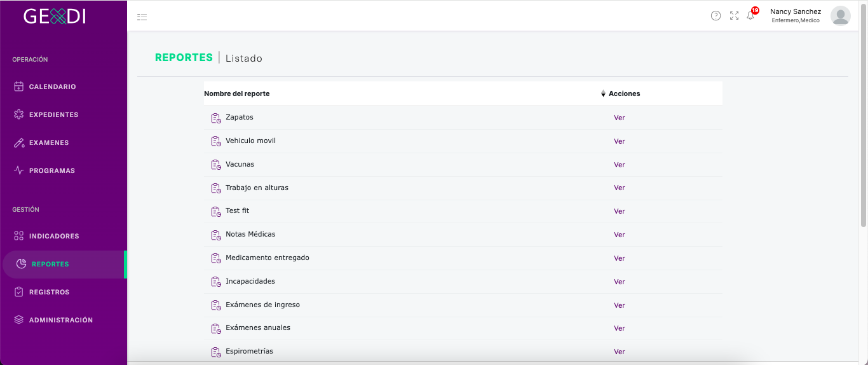The width and height of the screenshot is (868, 365).
Task: Click the Test fit report name
Action: 238,210
